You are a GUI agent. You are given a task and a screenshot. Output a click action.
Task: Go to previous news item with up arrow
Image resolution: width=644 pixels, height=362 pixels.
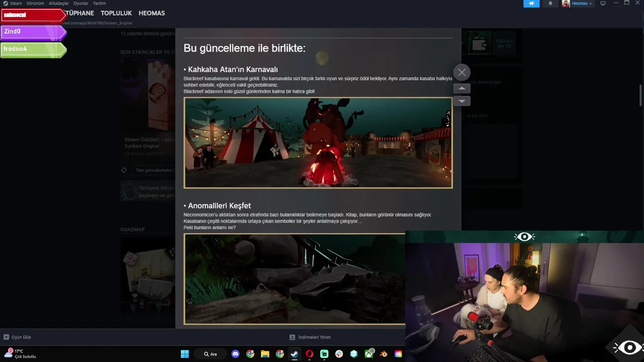pos(462,88)
